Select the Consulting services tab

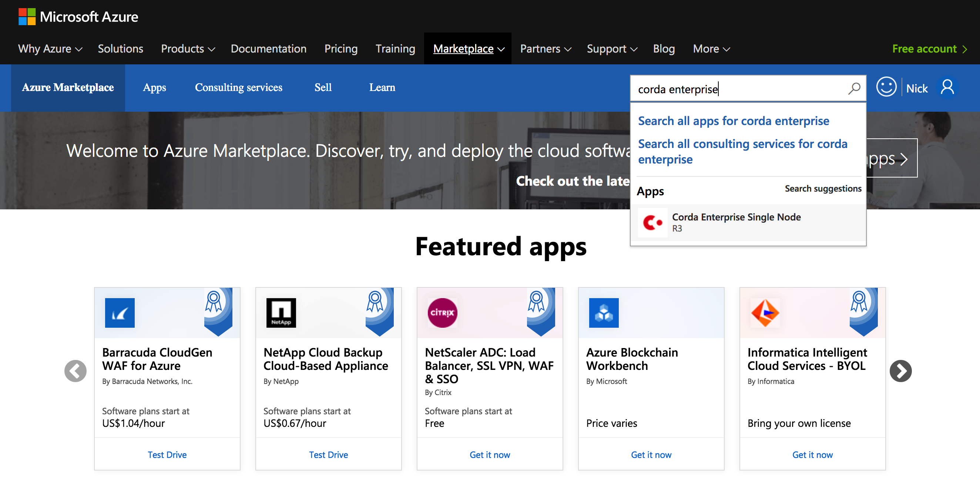coord(239,87)
